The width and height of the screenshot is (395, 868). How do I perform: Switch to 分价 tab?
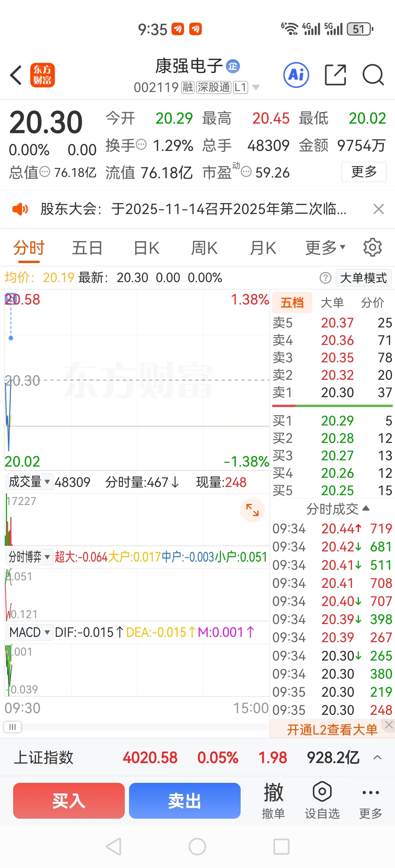(x=372, y=302)
